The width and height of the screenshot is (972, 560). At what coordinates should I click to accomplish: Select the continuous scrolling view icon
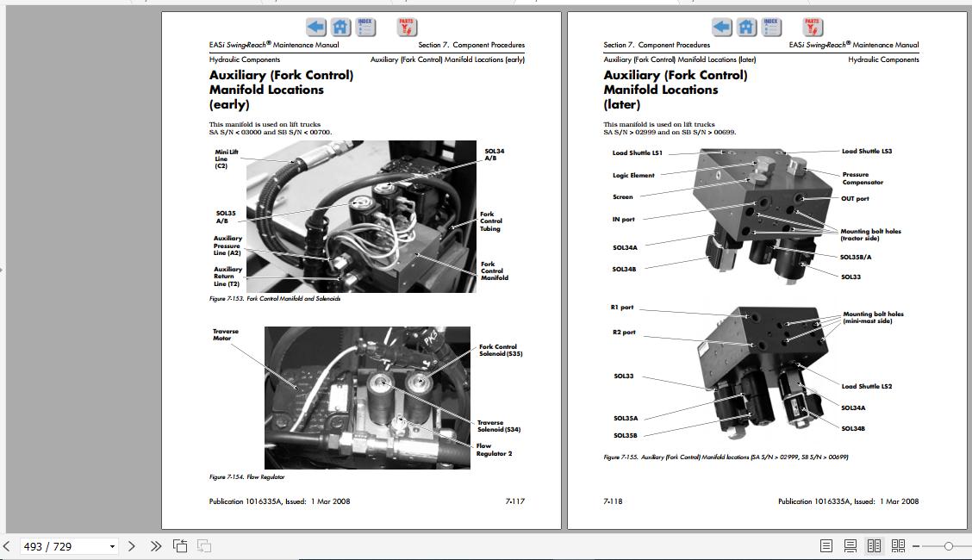click(850, 545)
